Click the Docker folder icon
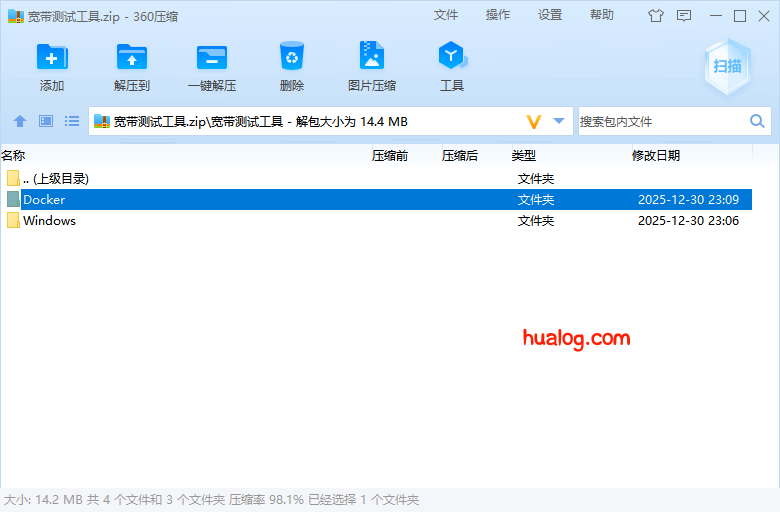This screenshot has height=512, width=780. click(13, 200)
